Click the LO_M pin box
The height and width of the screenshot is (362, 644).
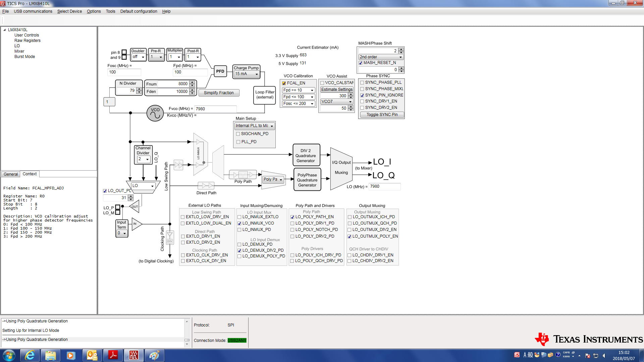coord(118,212)
